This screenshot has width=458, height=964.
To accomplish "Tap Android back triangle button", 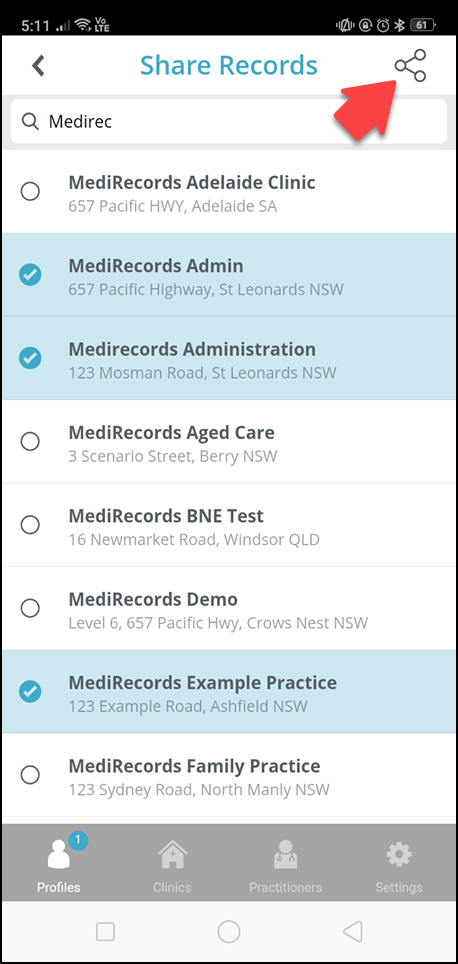I will [352, 932].
